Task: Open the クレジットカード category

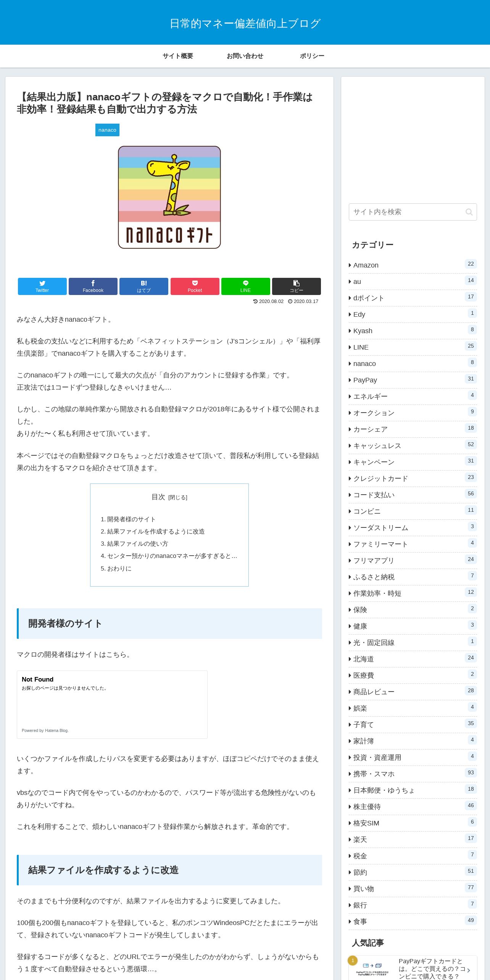Action: click(413, 479)
